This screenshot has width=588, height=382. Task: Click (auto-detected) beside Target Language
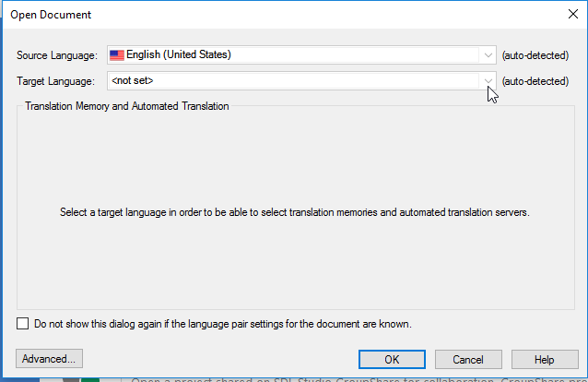pos(535,81)
